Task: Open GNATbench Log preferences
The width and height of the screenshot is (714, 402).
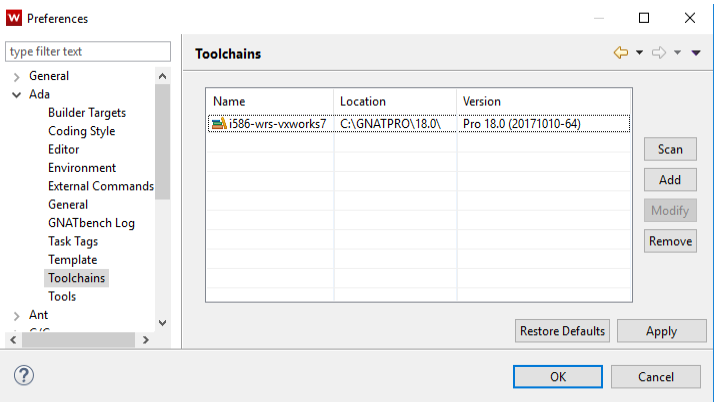Action: tap(91, 223)
